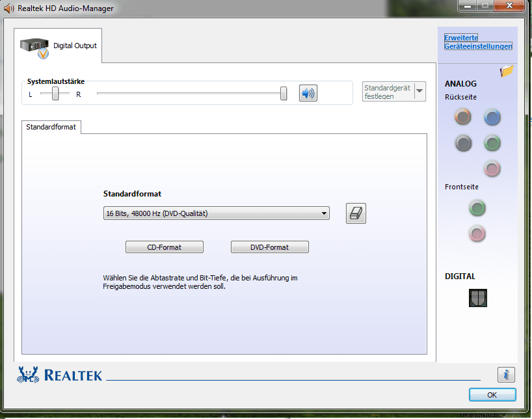Viewport: 532px width, 419px height.
Task: Click the CD-Format button
Action: tap(164, 247)
